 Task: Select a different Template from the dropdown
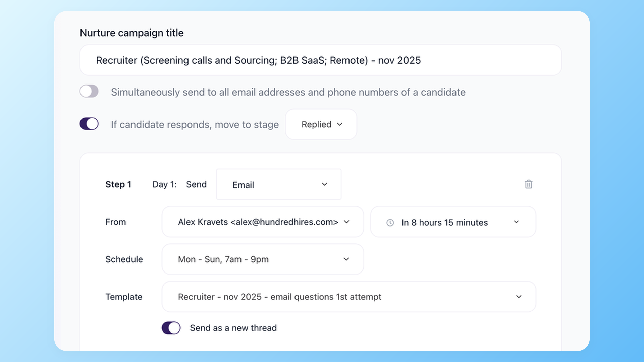(349, 297)
